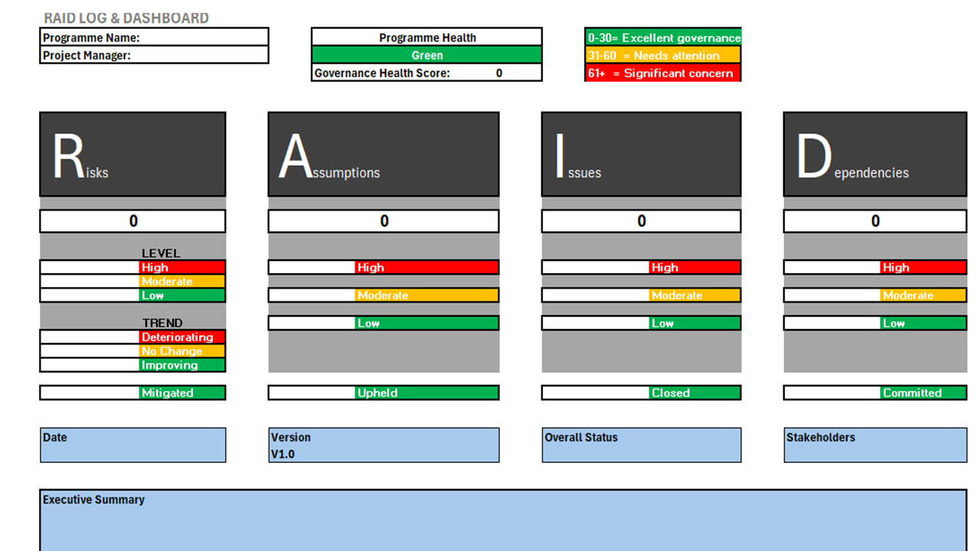Click the TREND label under Risks
Image resolution: width=980 pixels, height=551 pixels.
point(162,323)
